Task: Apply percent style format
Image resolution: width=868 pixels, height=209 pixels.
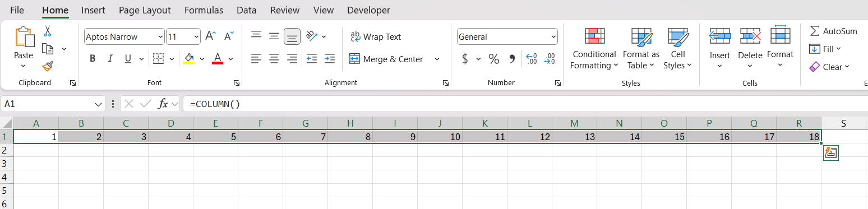Action: pos(493,59)
